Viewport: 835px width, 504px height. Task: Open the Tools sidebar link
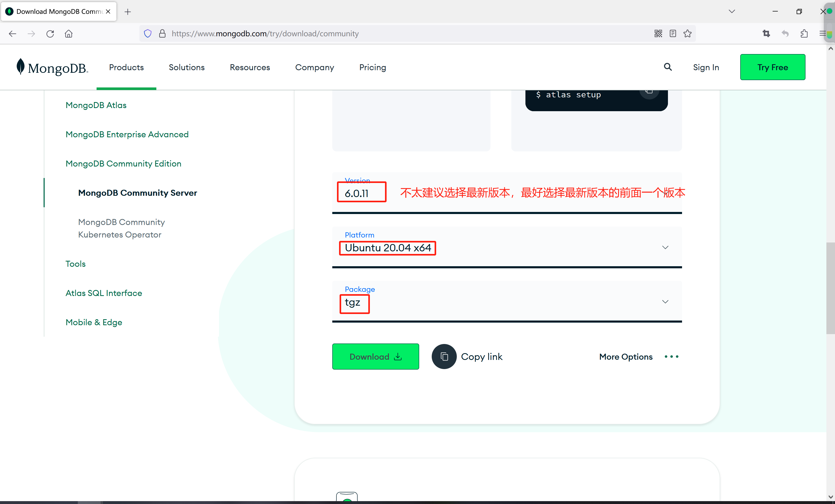76,264
